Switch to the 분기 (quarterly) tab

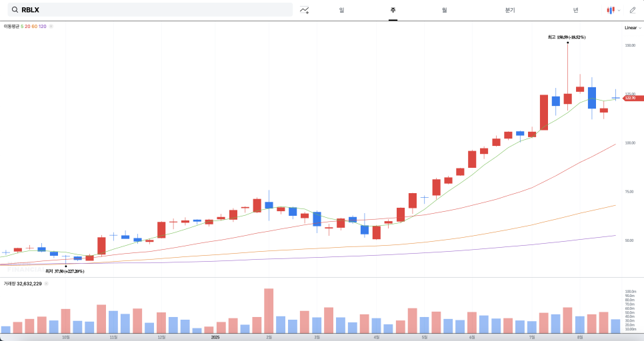510,10
